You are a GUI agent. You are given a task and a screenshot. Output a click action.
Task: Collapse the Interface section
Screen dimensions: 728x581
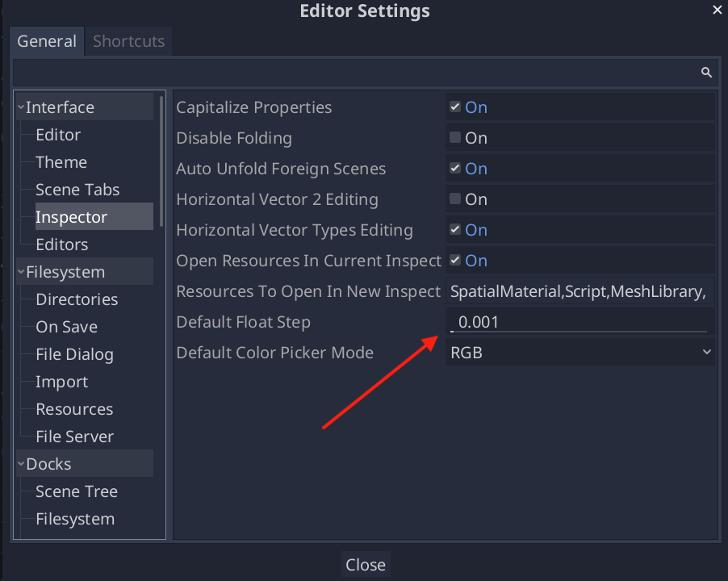click(19, 106)
